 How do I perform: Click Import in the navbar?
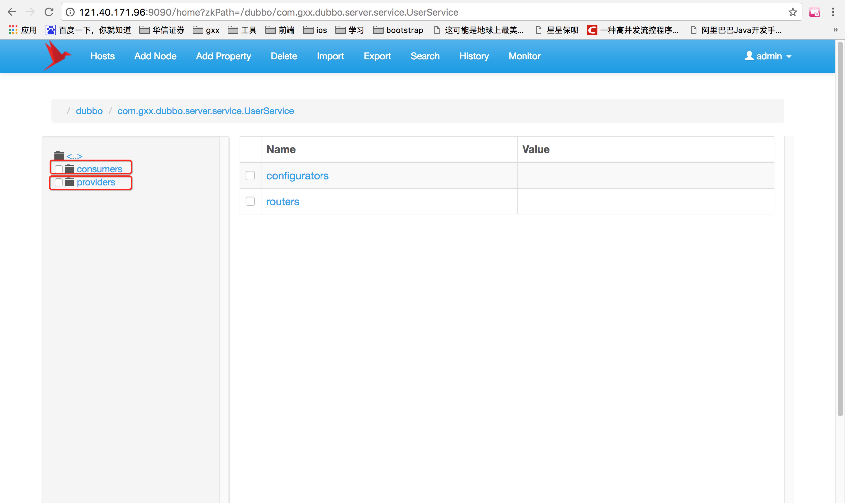pyautogui.click(x=330, y=56)
